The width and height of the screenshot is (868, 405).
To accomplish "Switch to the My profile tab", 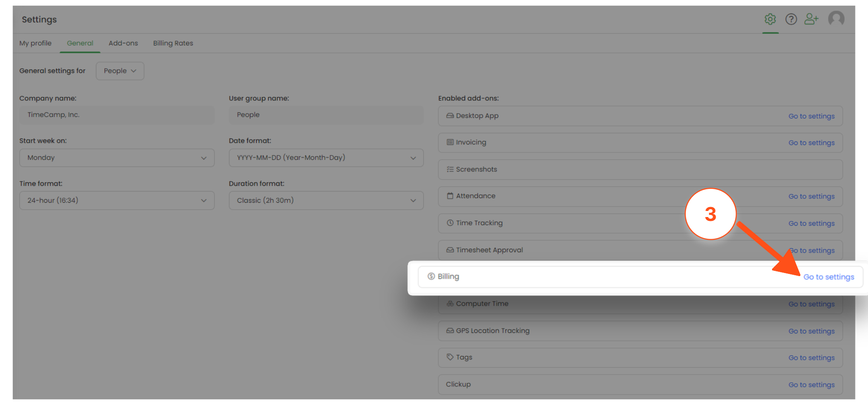I will [x=36, y=43].
